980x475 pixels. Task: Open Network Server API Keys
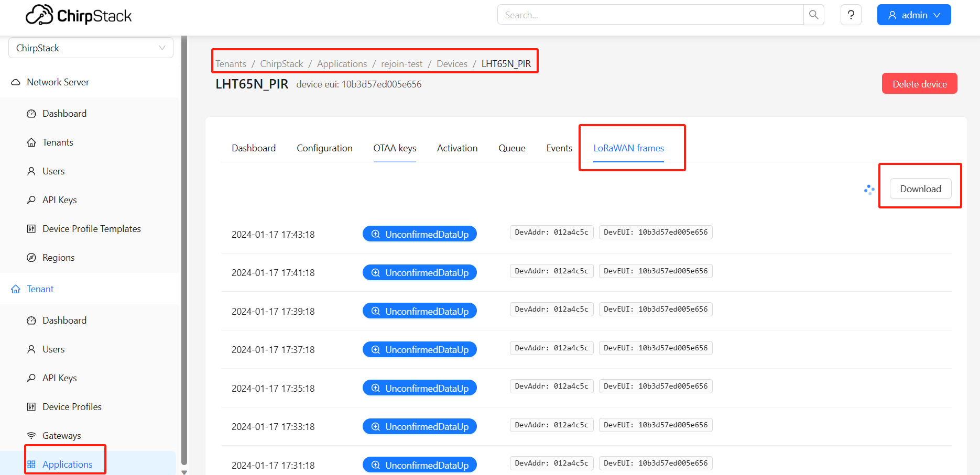[x=59, y=200]
